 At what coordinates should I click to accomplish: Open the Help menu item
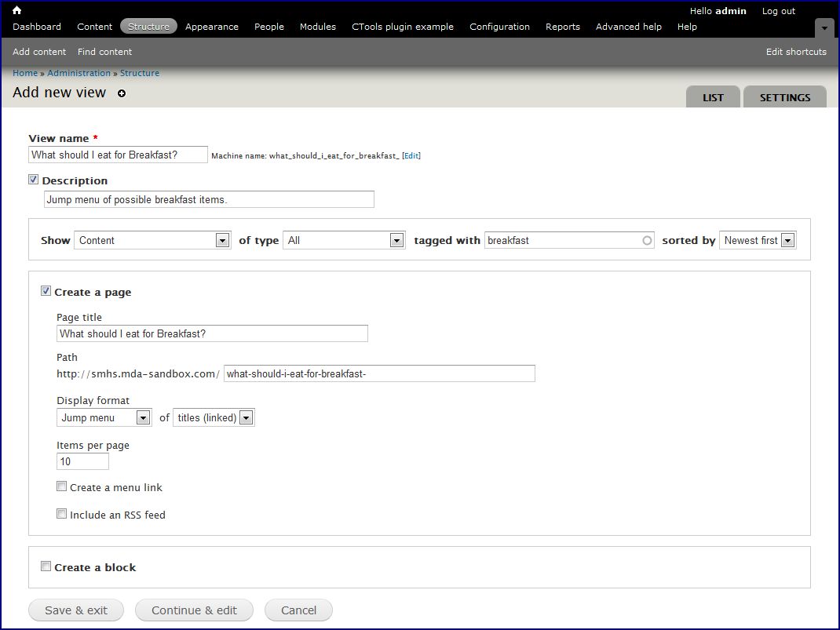click(x=687, y=27)
